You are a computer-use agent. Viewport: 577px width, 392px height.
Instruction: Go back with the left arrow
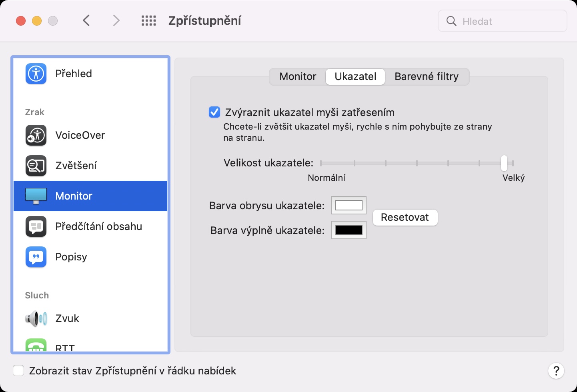86,21
